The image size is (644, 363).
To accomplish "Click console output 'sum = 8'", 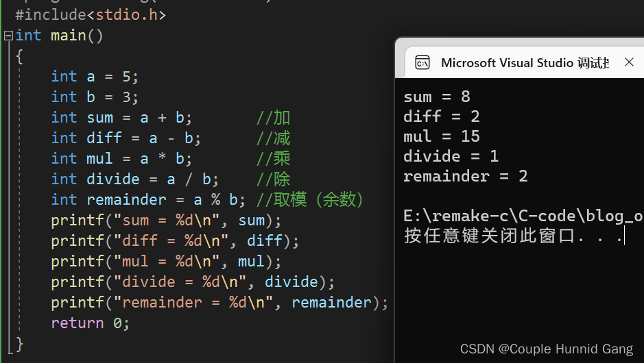I will pyautogui.click(x=437, y=97).
